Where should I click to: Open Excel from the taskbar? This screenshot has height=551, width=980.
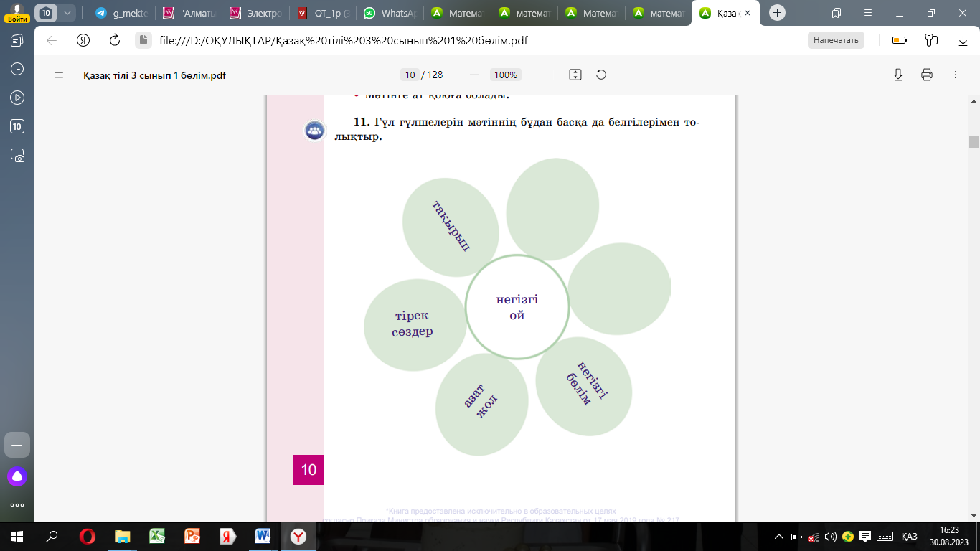(158, 536)
